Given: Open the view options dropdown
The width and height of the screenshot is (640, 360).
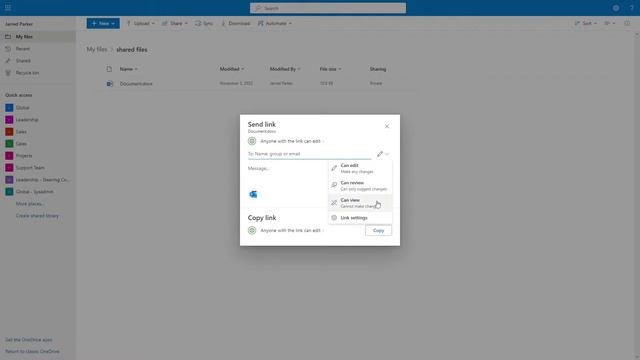Looking at the screenshot, I should [610, 23].
